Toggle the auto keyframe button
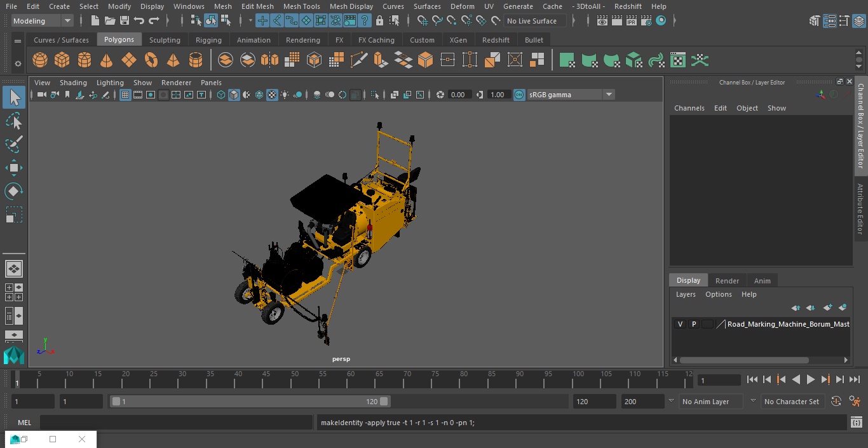The image size is (868, 448). coord(836,402)
